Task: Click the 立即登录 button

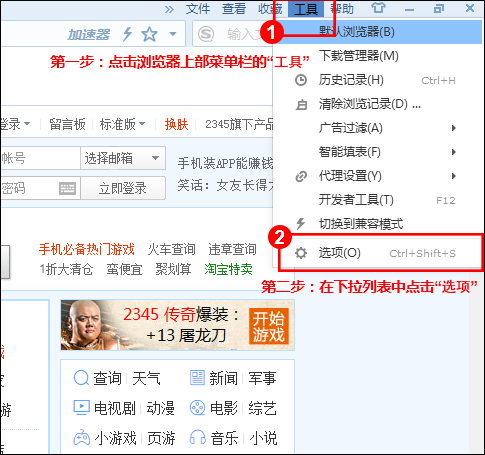Action: pos(123,188)
